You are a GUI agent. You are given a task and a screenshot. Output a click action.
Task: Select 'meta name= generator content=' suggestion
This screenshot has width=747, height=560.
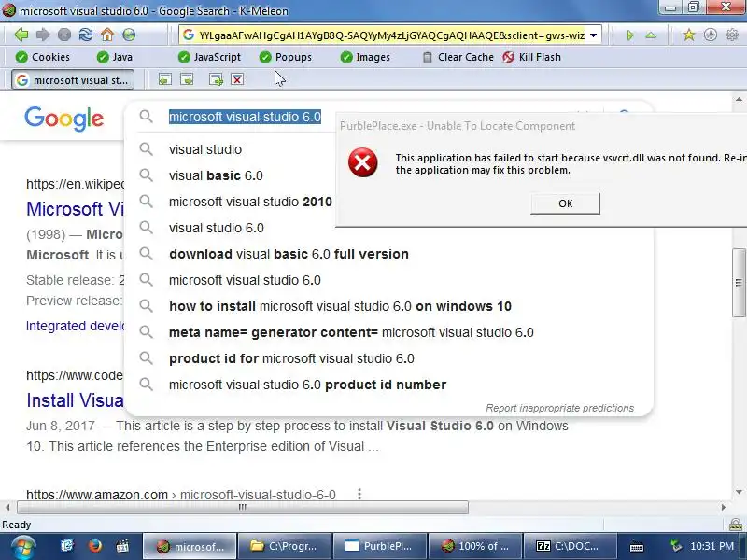coord(351,332)
